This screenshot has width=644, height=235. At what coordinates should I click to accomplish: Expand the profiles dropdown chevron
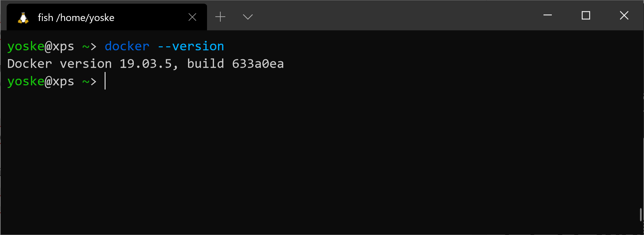248,17
